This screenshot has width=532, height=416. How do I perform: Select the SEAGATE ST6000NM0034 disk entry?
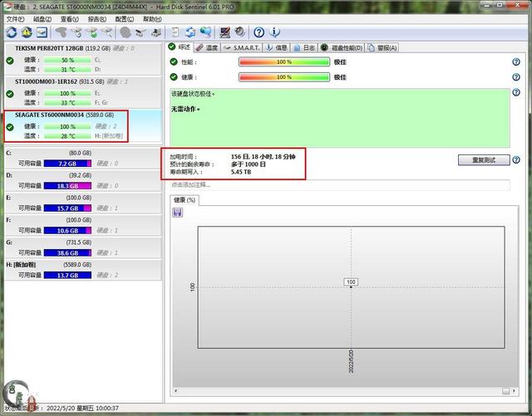(x=83, y=125)
